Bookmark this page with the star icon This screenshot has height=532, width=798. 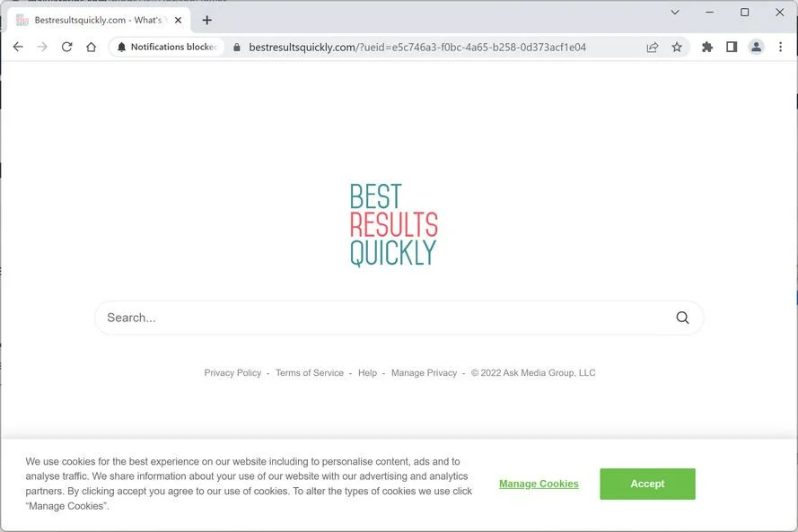(x=676, y=48)
